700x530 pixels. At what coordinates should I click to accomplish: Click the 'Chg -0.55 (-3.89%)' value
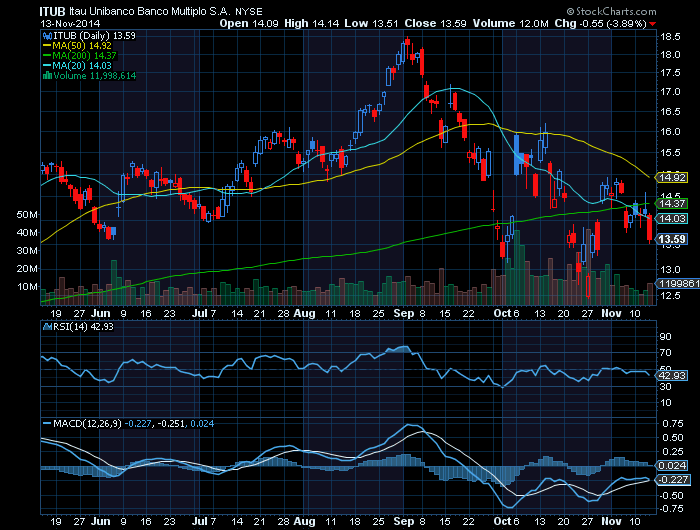[600, 23]
